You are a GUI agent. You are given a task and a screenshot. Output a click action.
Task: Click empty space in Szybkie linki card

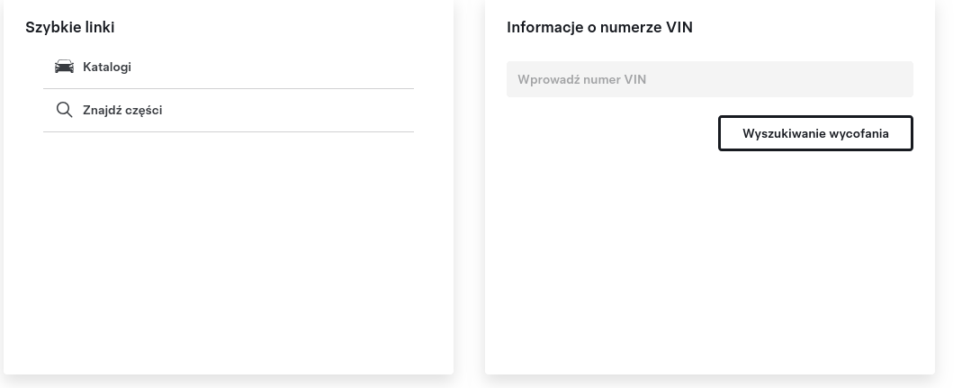click(x=228, y=250)
